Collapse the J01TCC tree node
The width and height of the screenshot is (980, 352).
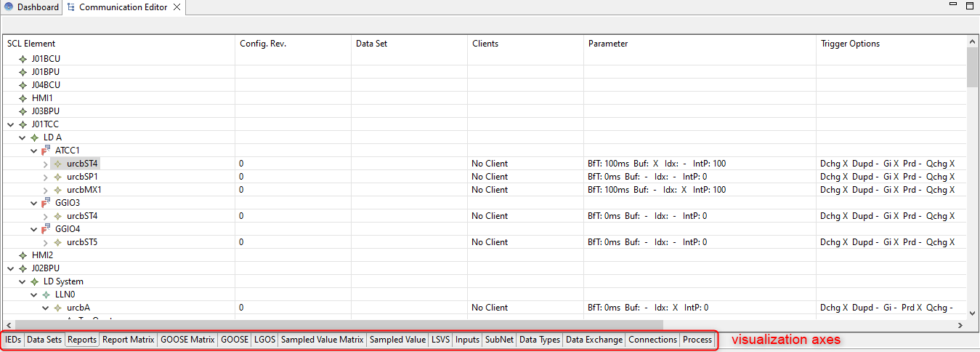click(10, 124)
